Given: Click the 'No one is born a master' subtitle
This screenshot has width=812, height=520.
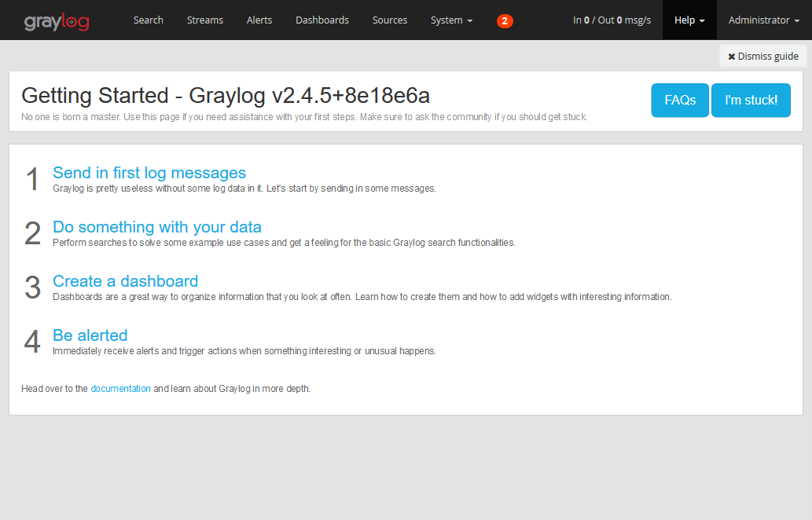Looking at the screenshot, I should 304,117.
